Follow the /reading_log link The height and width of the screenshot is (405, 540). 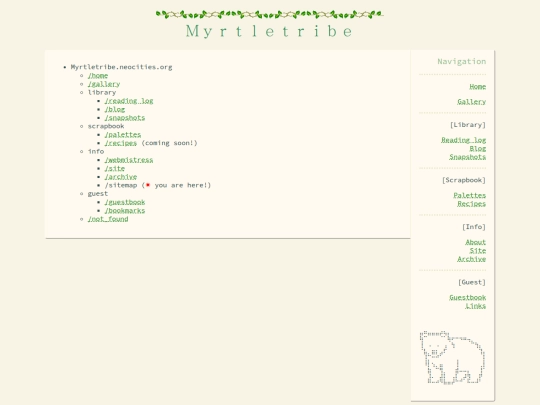pyautogui.click(x=129, y=101)
